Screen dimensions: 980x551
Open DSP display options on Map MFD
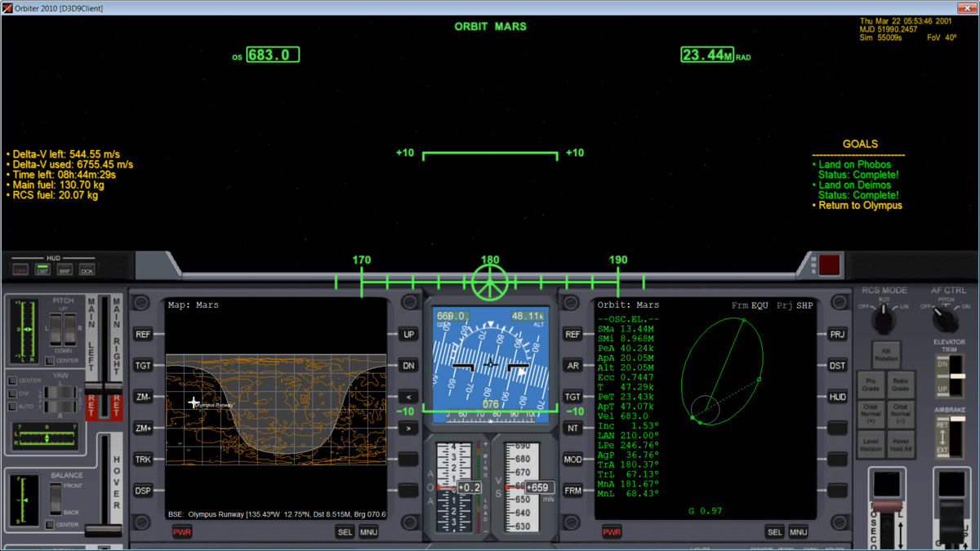(x=143, y=491)
